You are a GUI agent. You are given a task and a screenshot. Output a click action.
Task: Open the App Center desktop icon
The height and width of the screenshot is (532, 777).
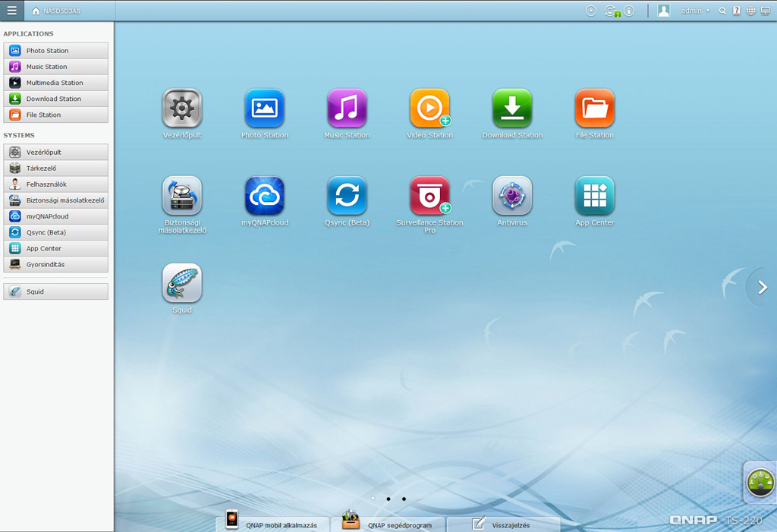(x=595, y=196)
